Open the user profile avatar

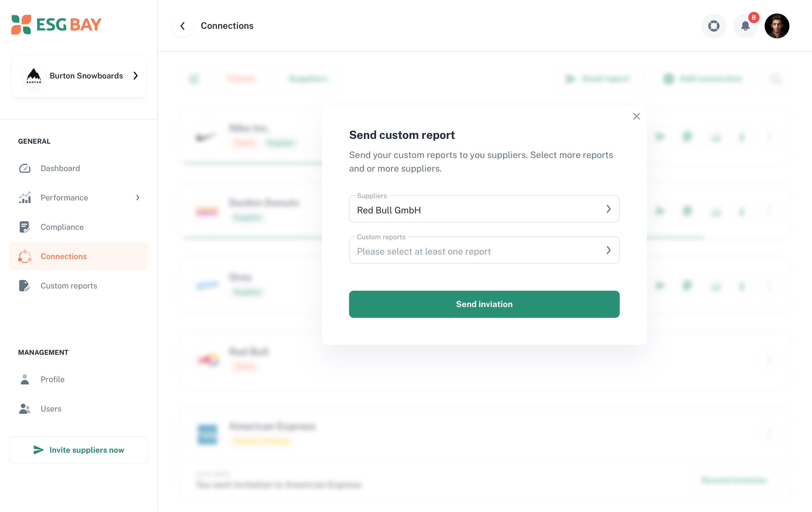776,26
